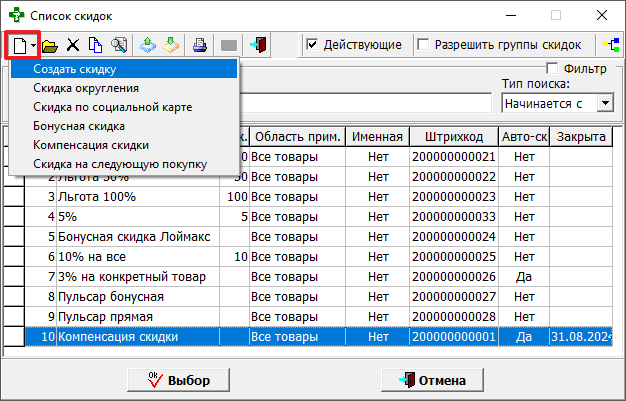Image resolution: width=626 pixels, height=401 pixels.
Task: Click barcode cell 200000000021
Action: click(454, 157)
